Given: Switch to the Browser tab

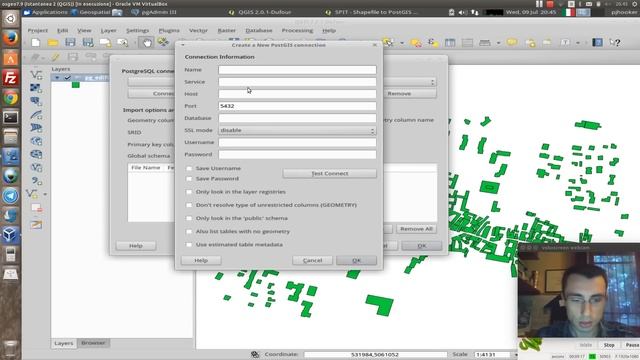Looking at the screenshot, I should click(93, 343).
